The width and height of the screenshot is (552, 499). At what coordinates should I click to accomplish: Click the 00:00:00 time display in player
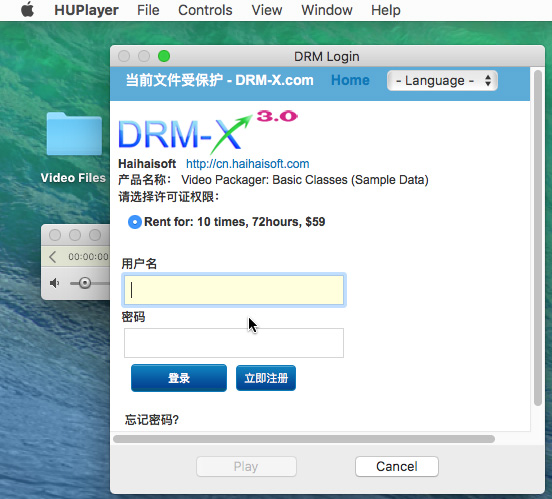pyautogui.click(x=88, y=257)
